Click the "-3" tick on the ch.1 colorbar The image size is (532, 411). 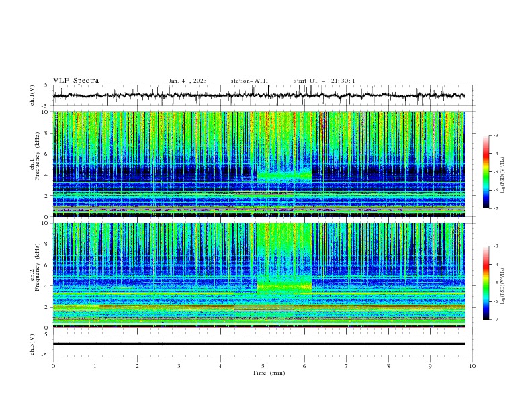[x=495, y=135]
